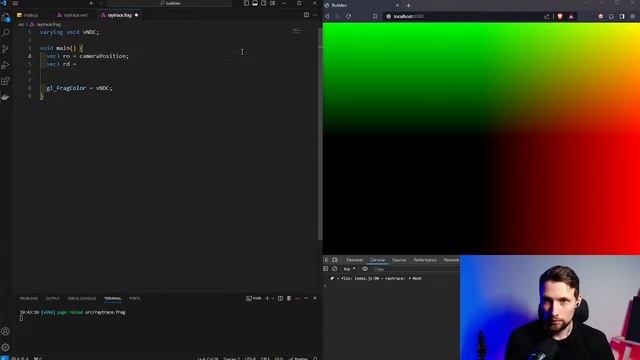Image resolution: width=640 pixels, height=360 pixels.
Task: Open terminal panel more actions
Action: pyautogui.click(x=298, y=298)
